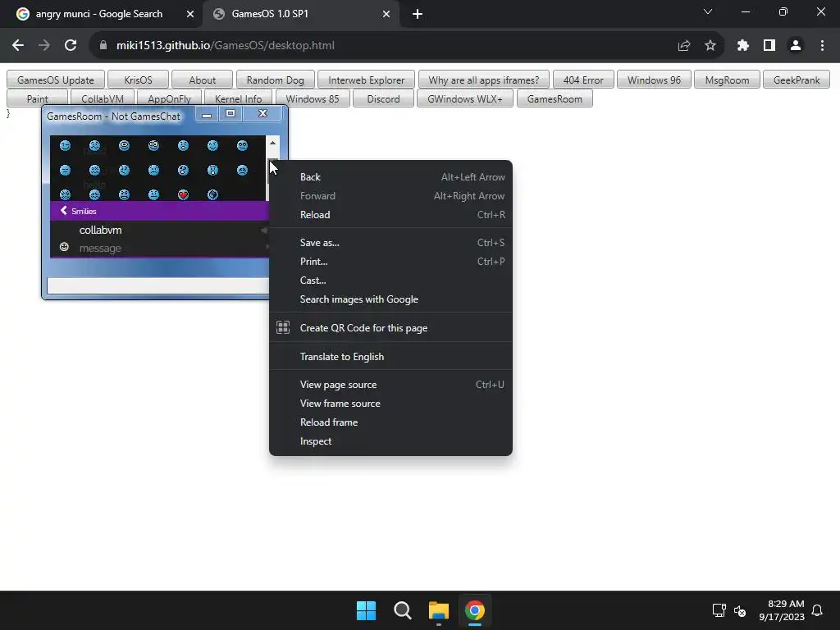View site information via the lock icon
The width and height of the screenshot is (840, 630).
pos(103,46)
